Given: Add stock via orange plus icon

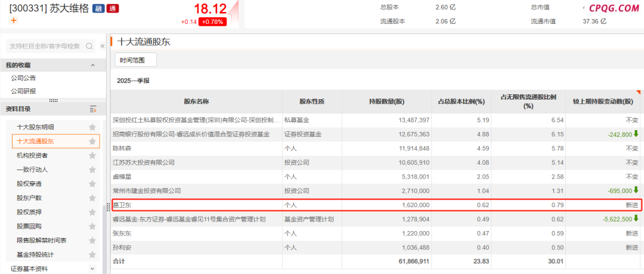Looking at the screenshot, I should tap(14, 20).
